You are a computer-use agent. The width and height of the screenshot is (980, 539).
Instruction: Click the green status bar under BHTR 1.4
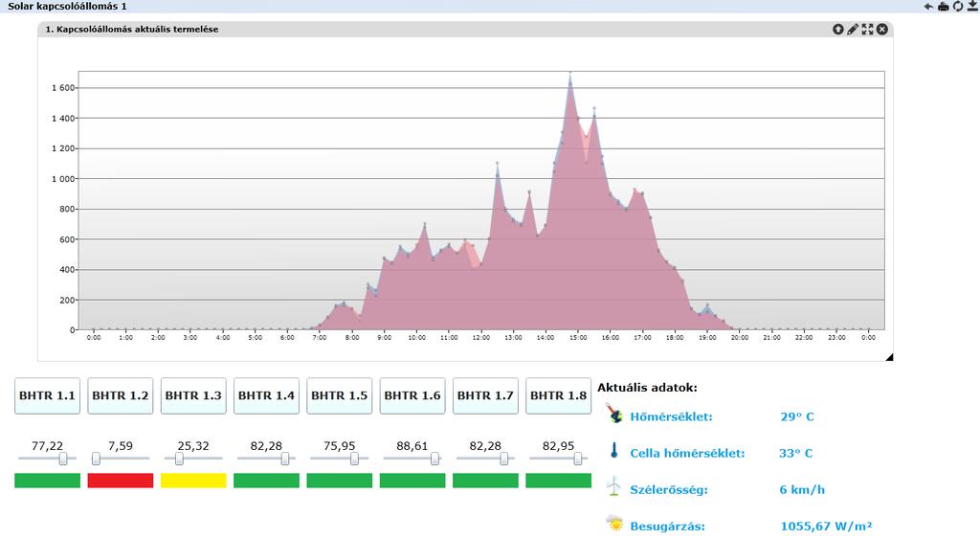click(266, 481)
